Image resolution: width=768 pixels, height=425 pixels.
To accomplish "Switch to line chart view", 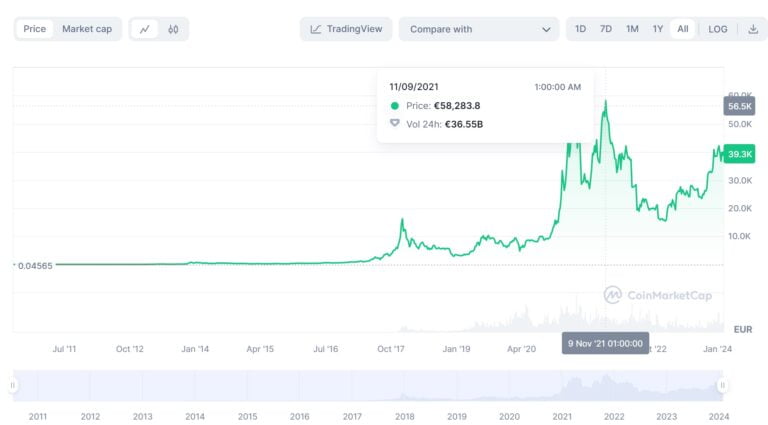I will [145, 29].
